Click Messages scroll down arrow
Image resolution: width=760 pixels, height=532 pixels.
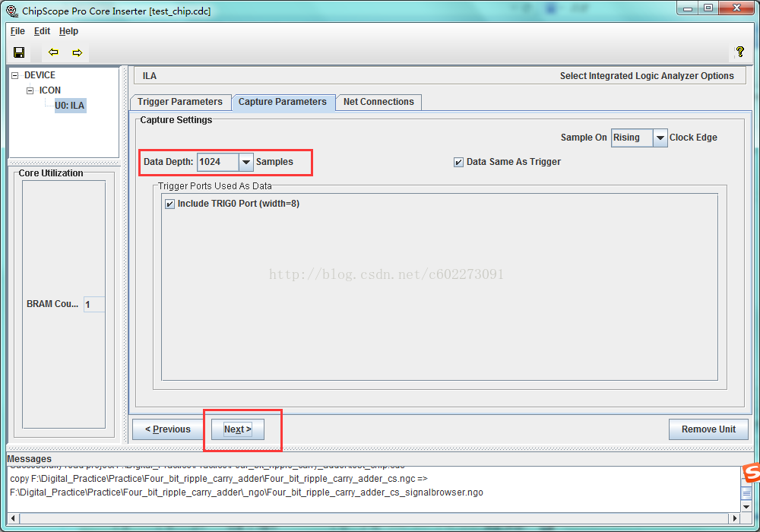tap(746, 506)
